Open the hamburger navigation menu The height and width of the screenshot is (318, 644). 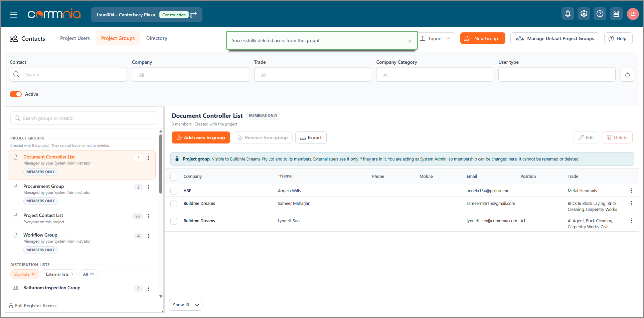(x=14, y=15)
